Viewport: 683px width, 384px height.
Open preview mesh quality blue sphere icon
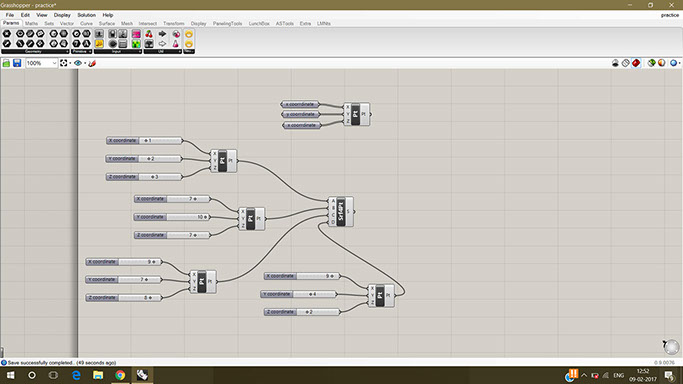pos(673,63)
